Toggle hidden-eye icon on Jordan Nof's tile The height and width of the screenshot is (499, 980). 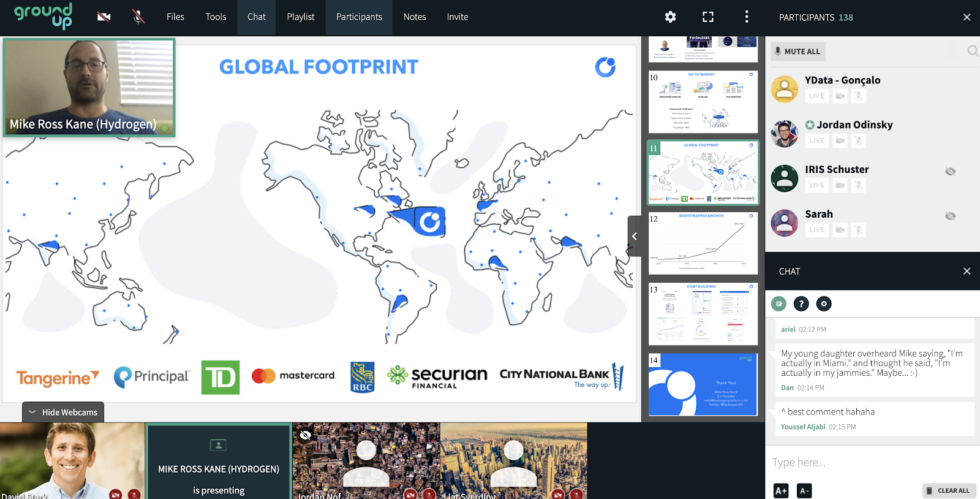tap(306, 435)
